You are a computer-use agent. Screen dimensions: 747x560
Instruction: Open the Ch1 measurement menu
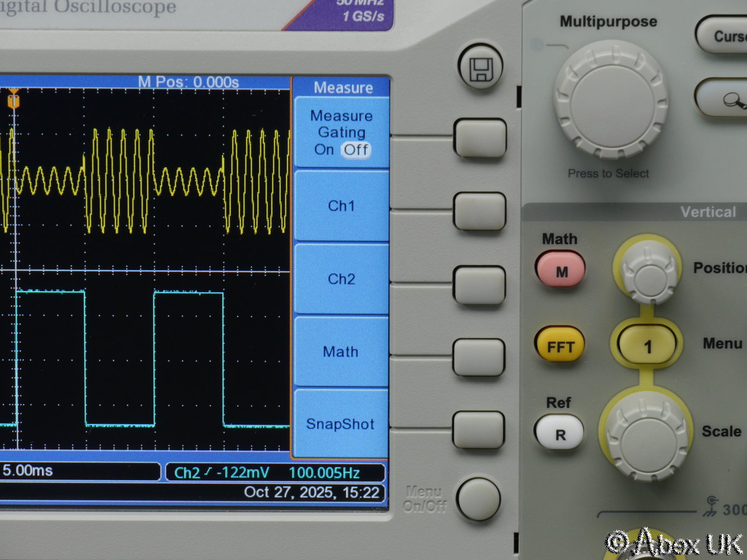click(341, 206)
